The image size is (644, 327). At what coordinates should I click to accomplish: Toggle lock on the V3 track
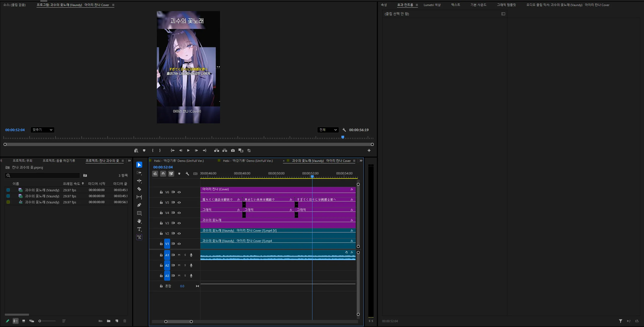click(161, 223)
